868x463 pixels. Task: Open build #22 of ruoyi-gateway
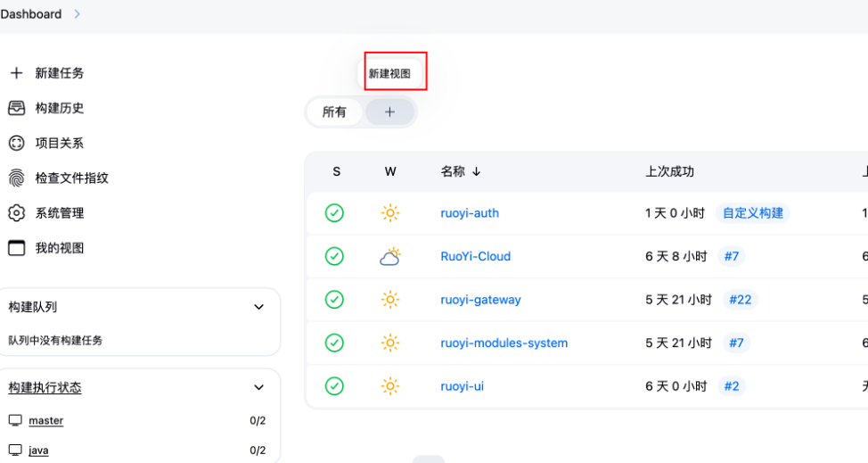tap(740, 300)
